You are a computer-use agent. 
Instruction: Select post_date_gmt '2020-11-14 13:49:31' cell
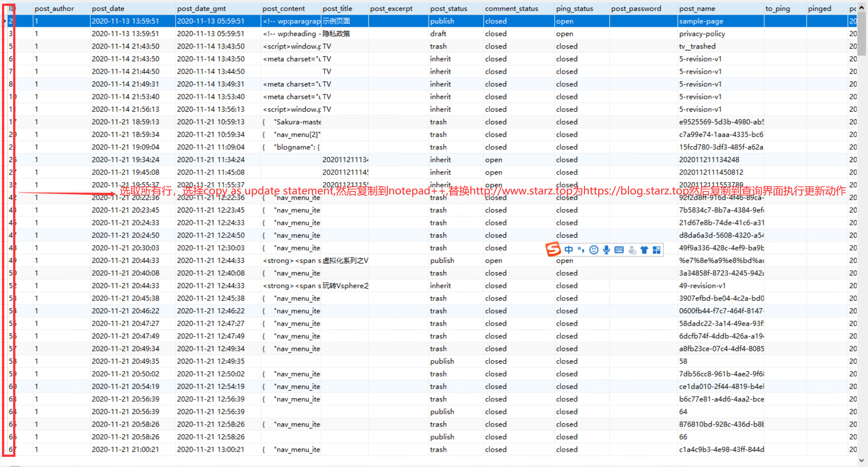coord(218,84)
